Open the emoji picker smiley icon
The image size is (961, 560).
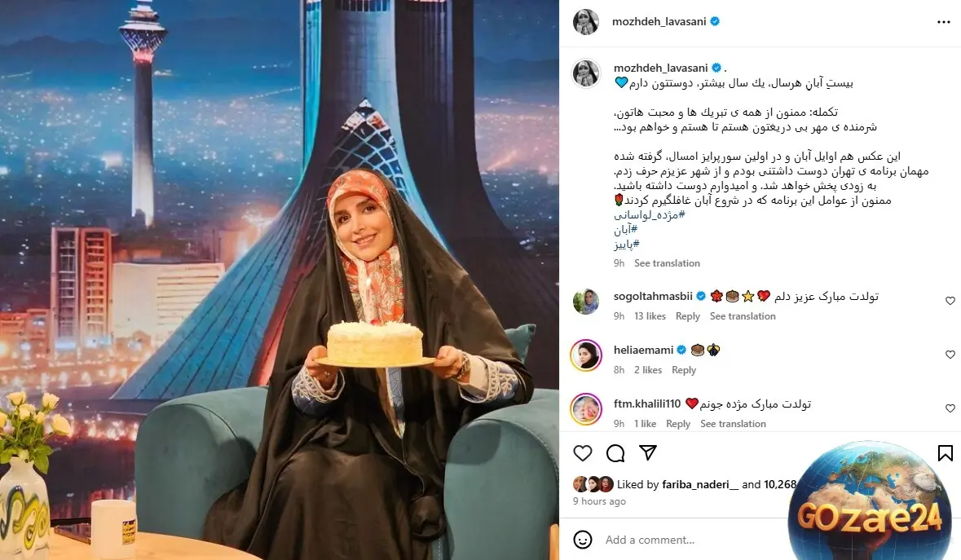[582, 540]
